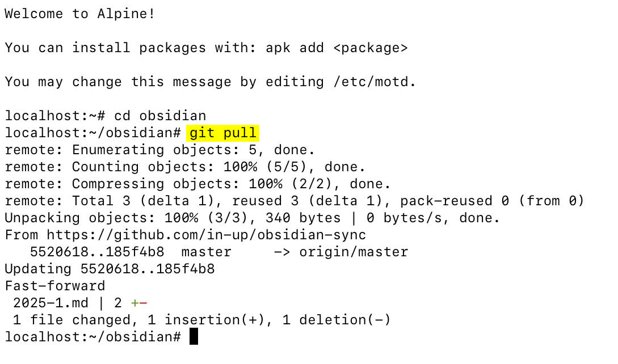Click the Welcome to Alpine! banner text
This screenshot has width=618, height=364.
[x=79, y=14]
